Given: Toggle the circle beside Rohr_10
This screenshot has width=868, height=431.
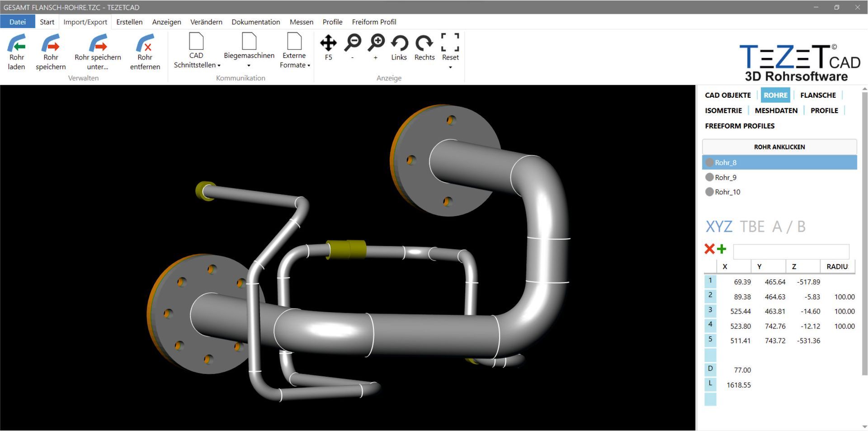Looking at the screenshot, I should [710, 192].
